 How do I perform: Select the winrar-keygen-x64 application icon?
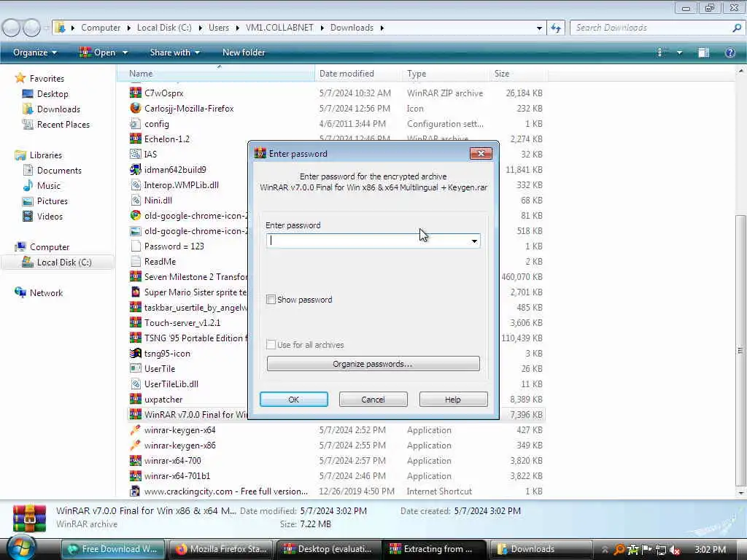point(135,430)
